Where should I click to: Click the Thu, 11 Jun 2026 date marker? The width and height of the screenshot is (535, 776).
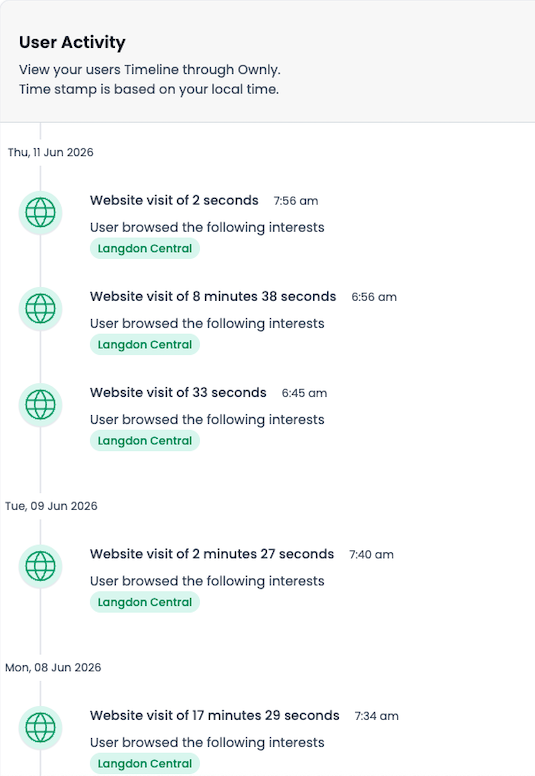point(50,152)
